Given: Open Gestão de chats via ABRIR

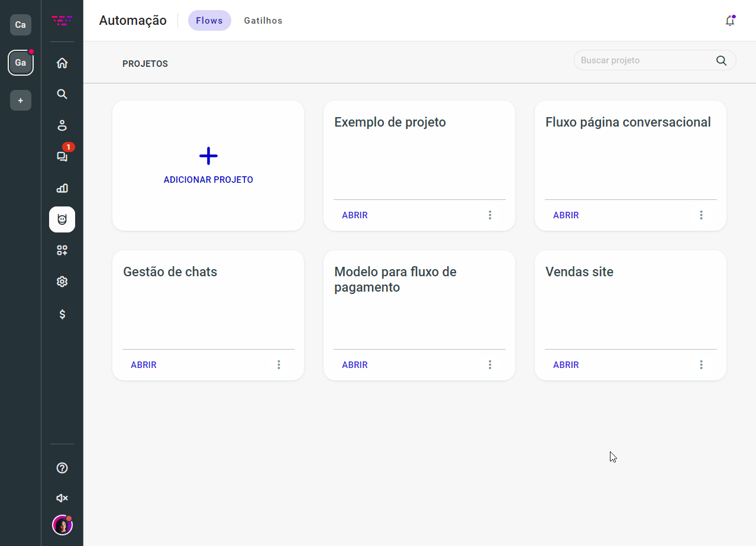Looking at the screenshot, I should click(144, 365).
